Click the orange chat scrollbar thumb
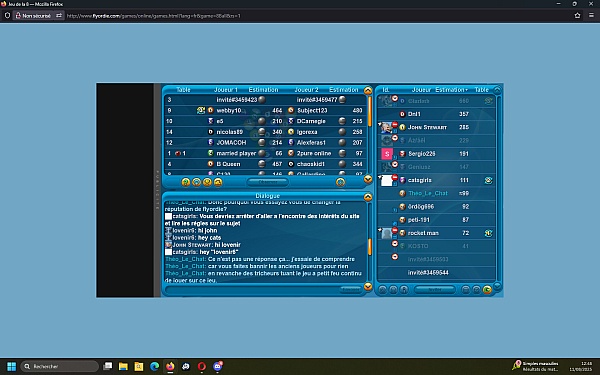Image resolution: width=600 pixels, height=375 pixels. coord(370,247)
